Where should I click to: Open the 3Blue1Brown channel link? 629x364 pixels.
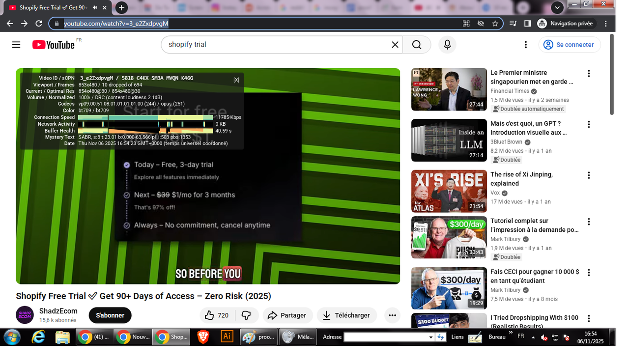pos(506,142)
